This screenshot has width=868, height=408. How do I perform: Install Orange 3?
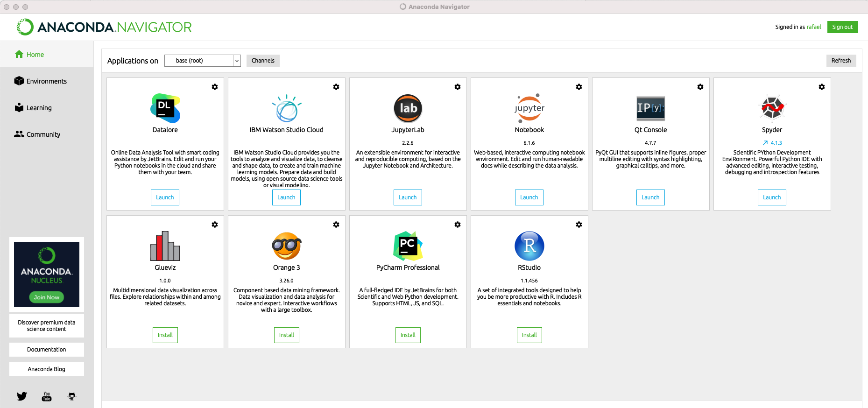287,335
